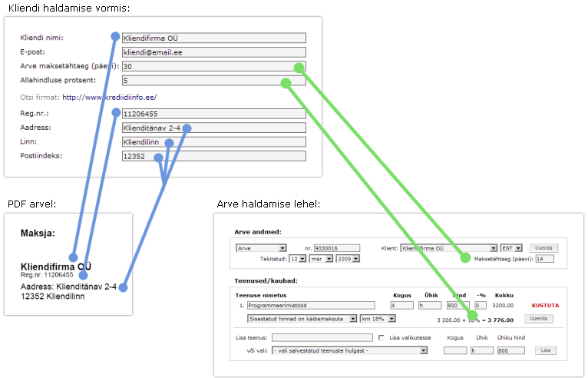Viewport: 588px width, 378px height.
Task: Open the km 18% tax dropdown
Action: (x=380, y=318)
